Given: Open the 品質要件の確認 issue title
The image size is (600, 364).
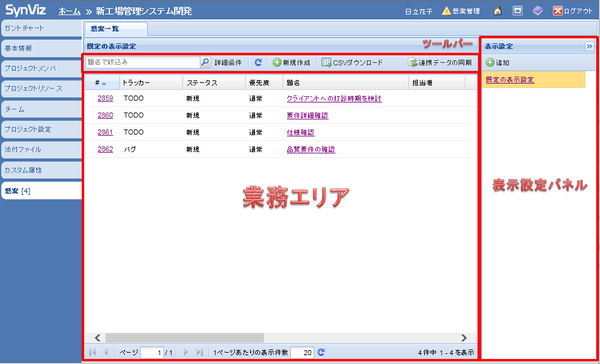Looking at the screenshot, I should pyautogui.click(x=311, y=149).
